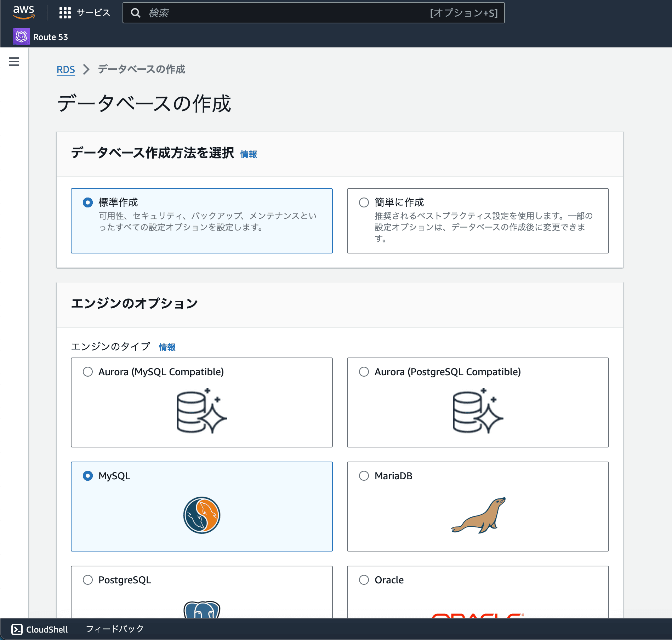Click the breadcrumb chevron separator after RDS
The height and width of the screenshot is (640, 672).
pyautogui.click(x=86, y=69)
